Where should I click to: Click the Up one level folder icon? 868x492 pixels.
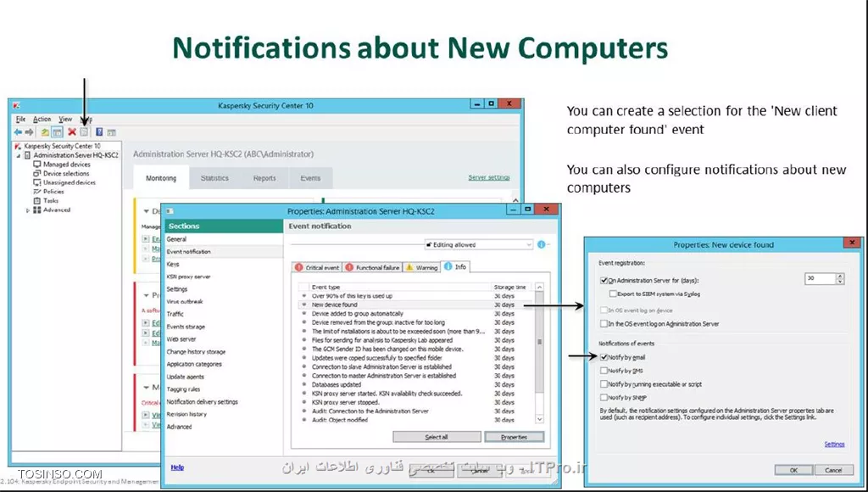(x=45, y=131)
